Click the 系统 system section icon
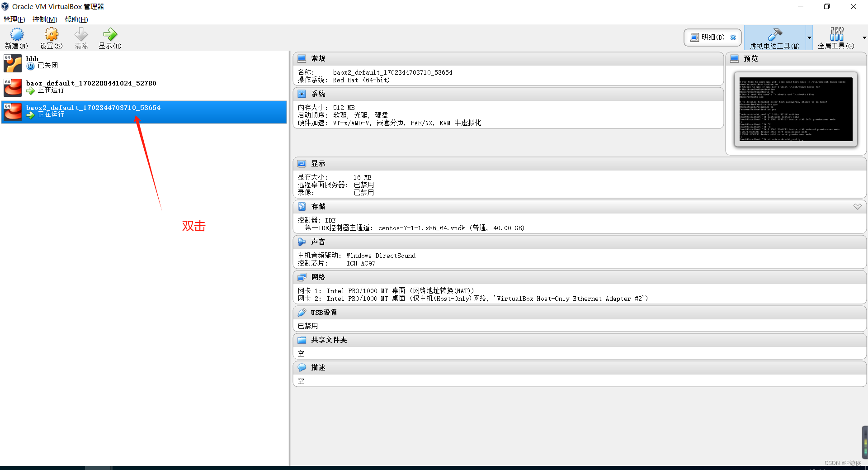This screenshot has width=868, height=470. coord(302,94)
